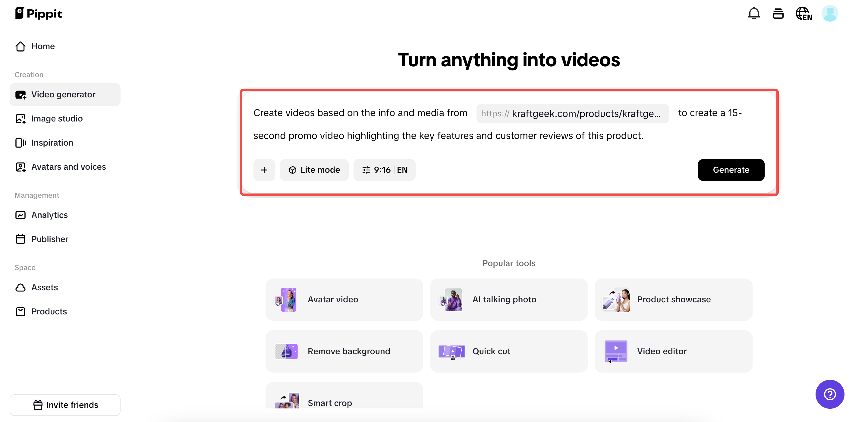Click the Invite friends button
The image size is (868, 422).
click(65, 405)
